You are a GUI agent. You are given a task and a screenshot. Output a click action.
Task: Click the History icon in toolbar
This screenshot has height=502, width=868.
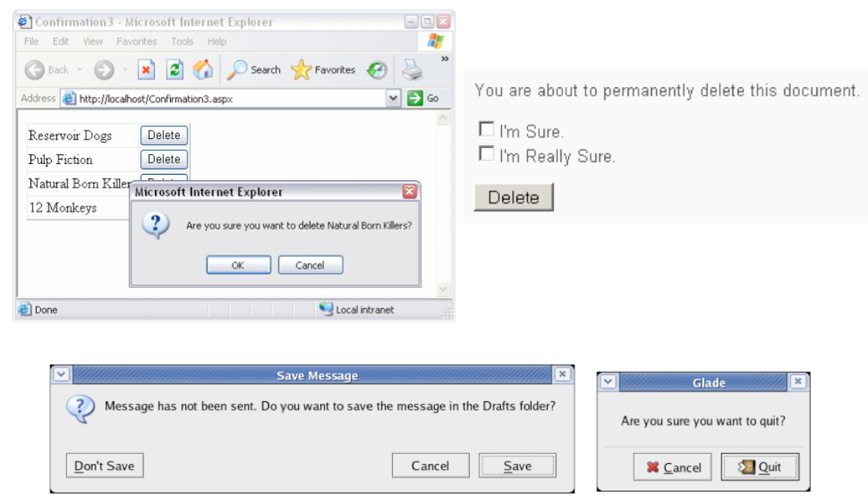(x=377, y=70)
